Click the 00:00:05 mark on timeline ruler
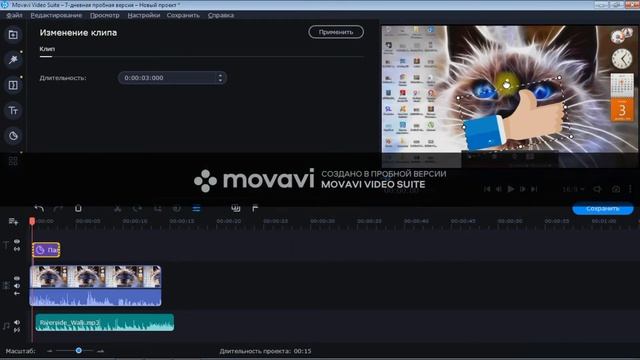 tap(88, 221)
